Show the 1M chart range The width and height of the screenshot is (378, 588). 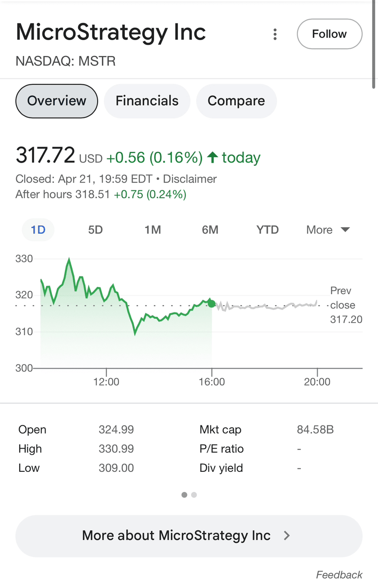click(x=153, y=230)
